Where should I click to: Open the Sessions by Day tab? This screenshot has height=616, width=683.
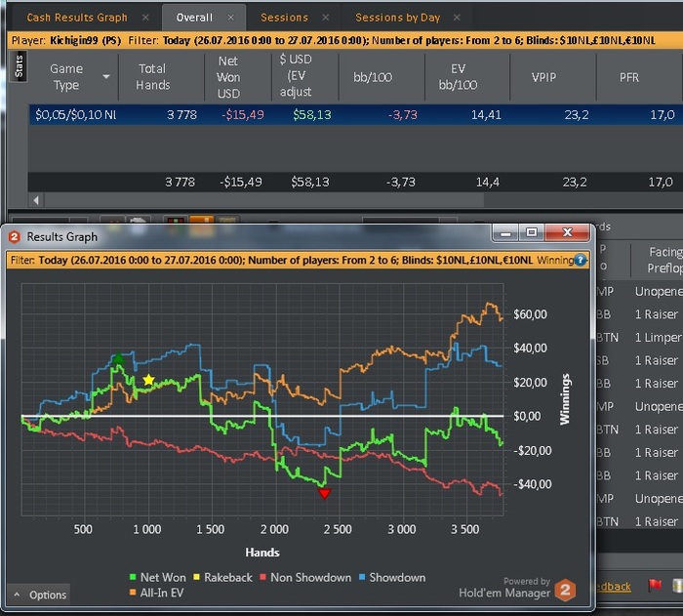point(398,18)
